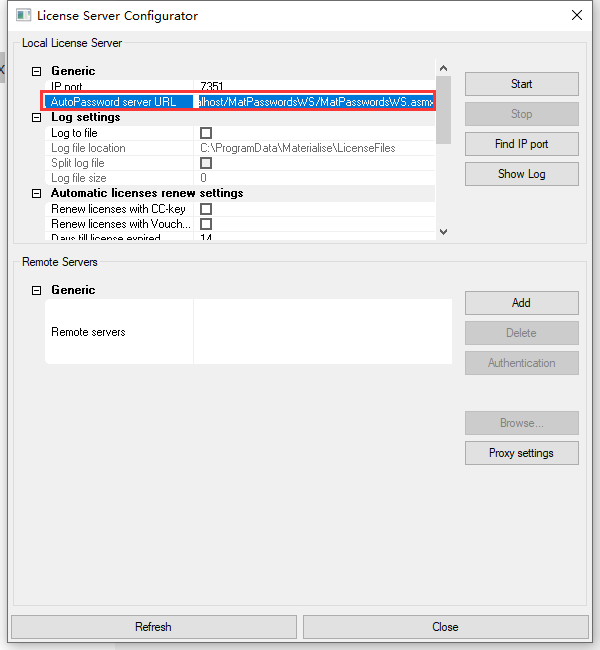The width and height of the screenshot is (600, 650).
Task: Select the Renew licenses with Vouch... label
Action: click(x=121, y=224)
